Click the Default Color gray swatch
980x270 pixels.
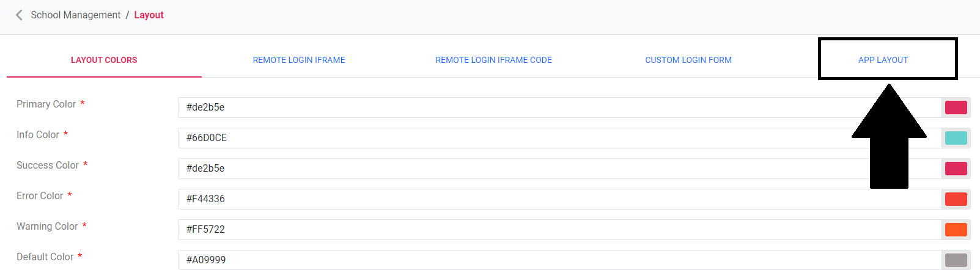(956, 260)
